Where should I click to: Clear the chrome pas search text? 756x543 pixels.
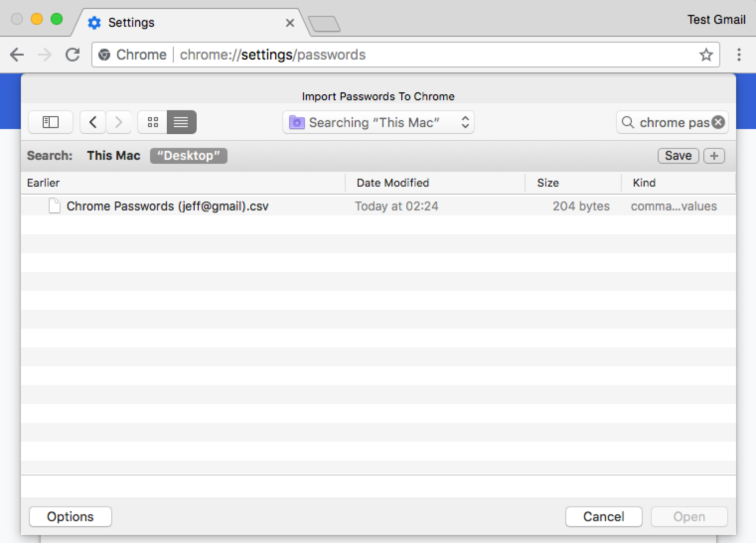(x=718, y=122)
